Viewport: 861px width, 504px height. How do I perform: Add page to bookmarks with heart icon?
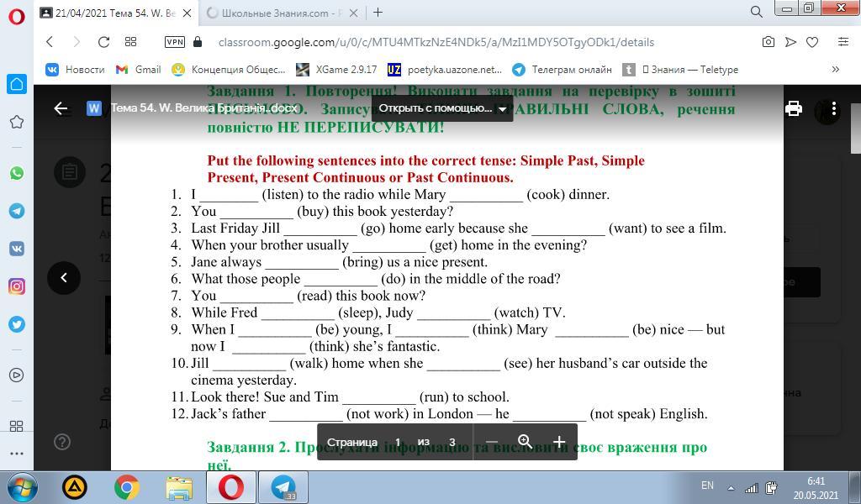(x=812, y=42)
